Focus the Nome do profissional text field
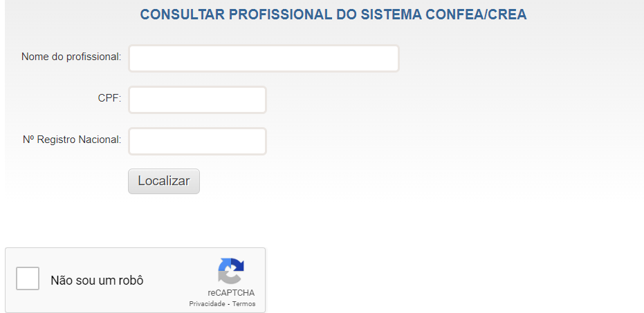644x313 pixels. click(x=264, y=59)
